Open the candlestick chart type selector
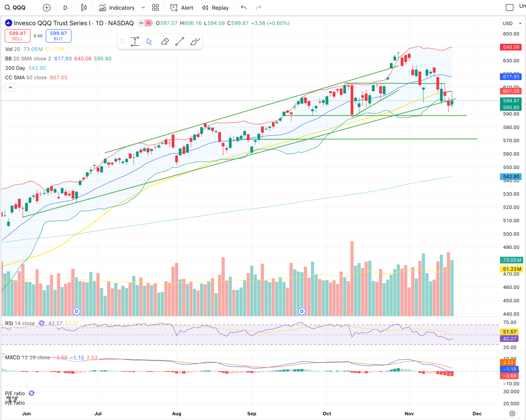This screenshot has height=420, width=526. (84, 8)
